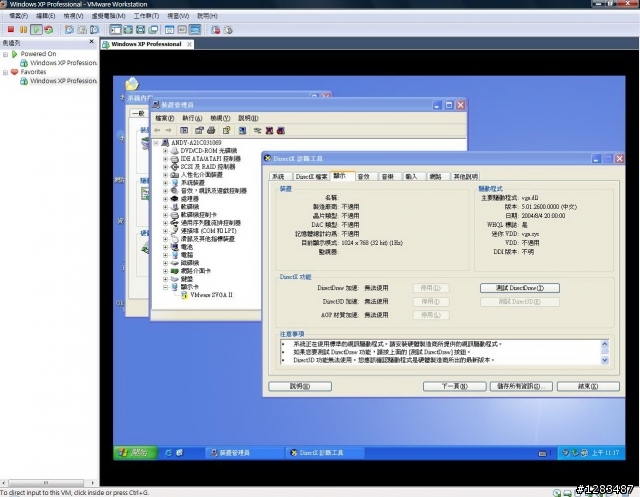Open the 視窗(W) menu in VMware

coord(178,16)
